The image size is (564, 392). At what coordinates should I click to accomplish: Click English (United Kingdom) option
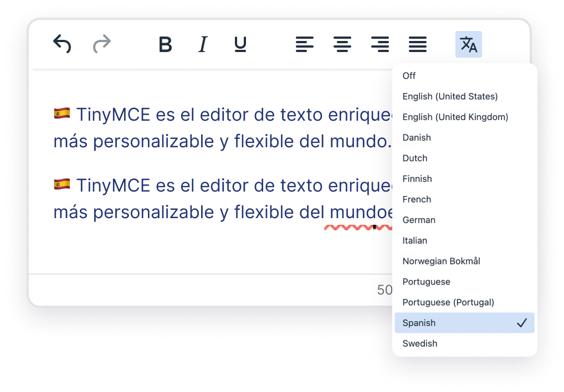coord(455,117)
